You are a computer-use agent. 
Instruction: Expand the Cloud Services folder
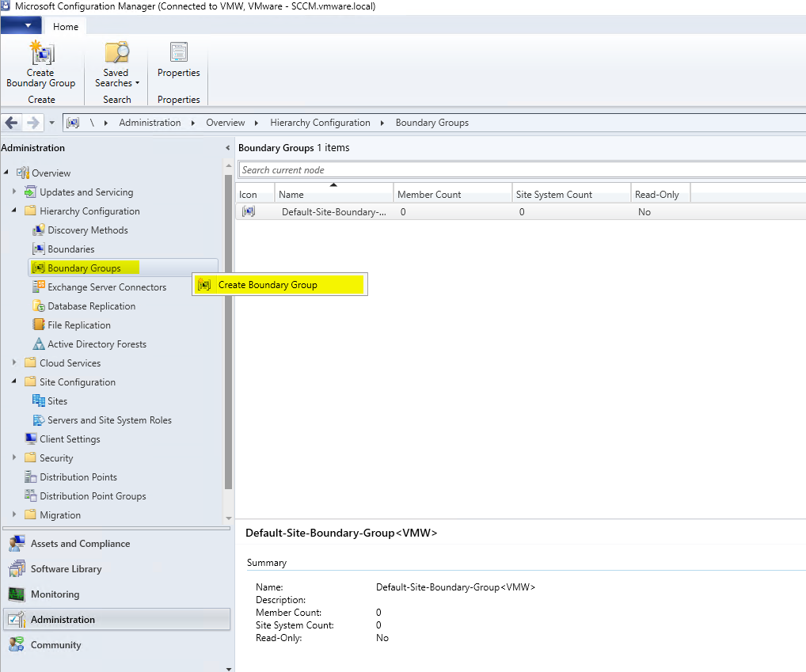(14, 363)
